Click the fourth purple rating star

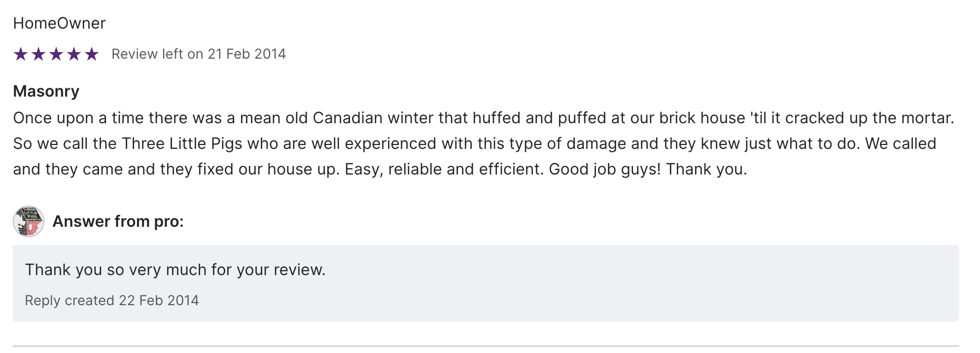(74, 54)
